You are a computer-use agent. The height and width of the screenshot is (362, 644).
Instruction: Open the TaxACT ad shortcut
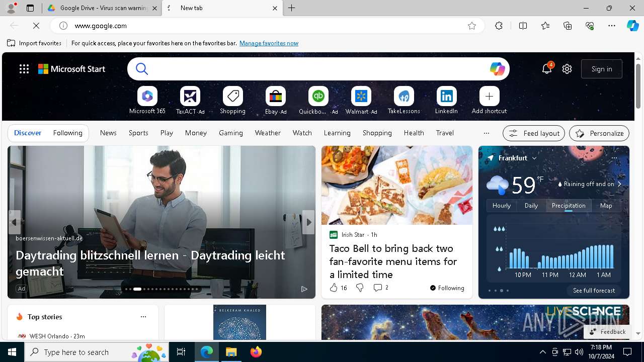pos(190,101)
